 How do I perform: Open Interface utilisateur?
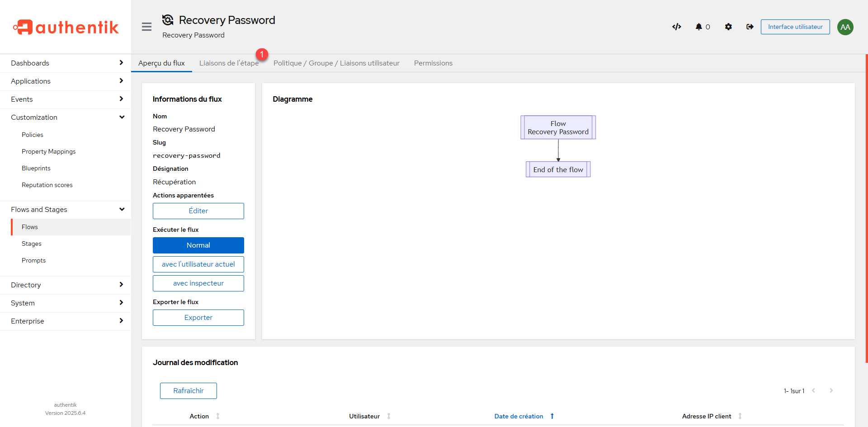click(795, 27)
